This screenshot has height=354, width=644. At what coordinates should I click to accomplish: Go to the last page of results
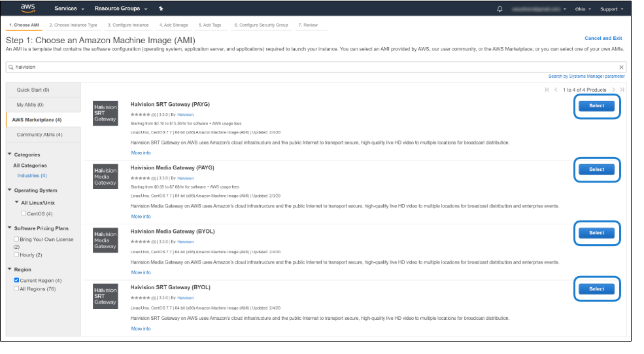coord(622,90)
